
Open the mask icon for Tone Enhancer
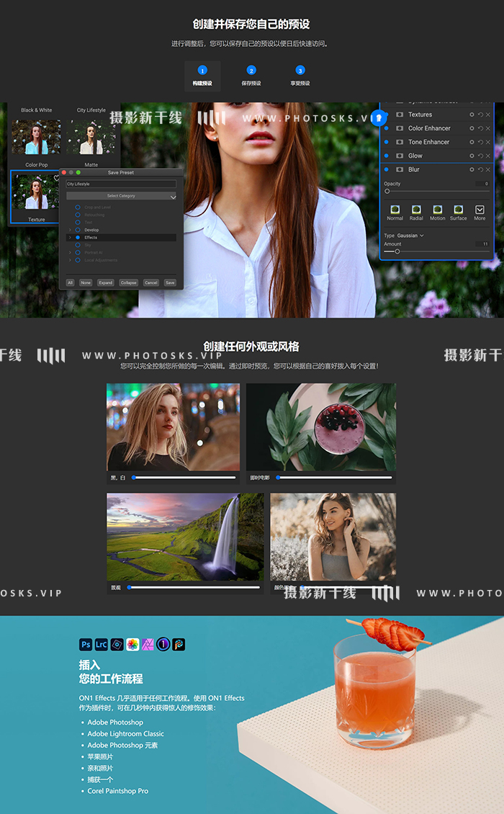click(x=400, y=142)
